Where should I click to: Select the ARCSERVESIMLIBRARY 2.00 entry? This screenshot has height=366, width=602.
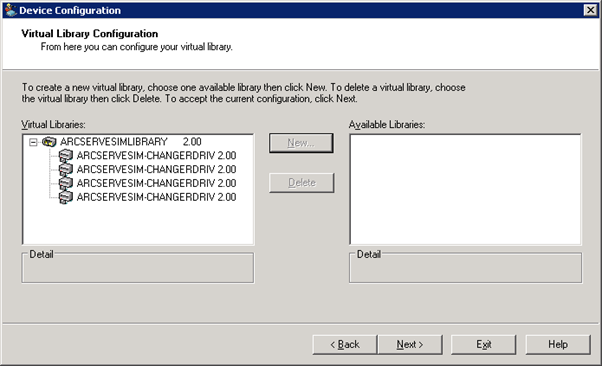[x=131, y=142]
